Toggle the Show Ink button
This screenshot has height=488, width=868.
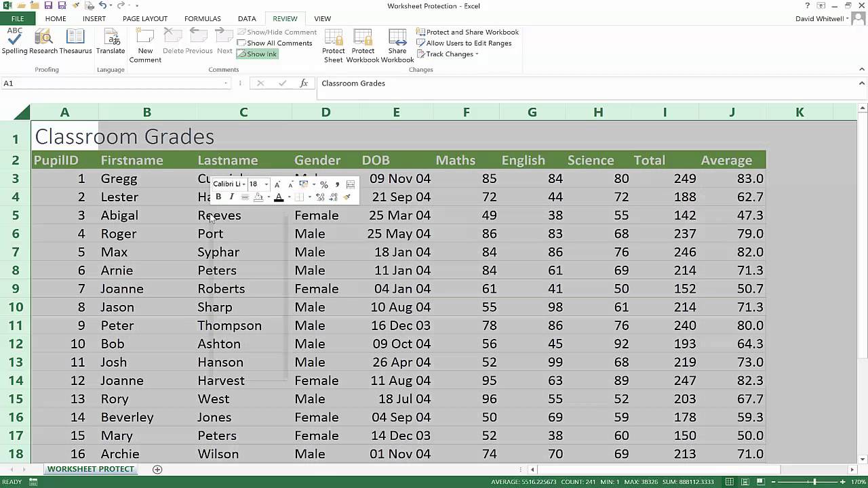pyautogui.click(x=257, y=54)
